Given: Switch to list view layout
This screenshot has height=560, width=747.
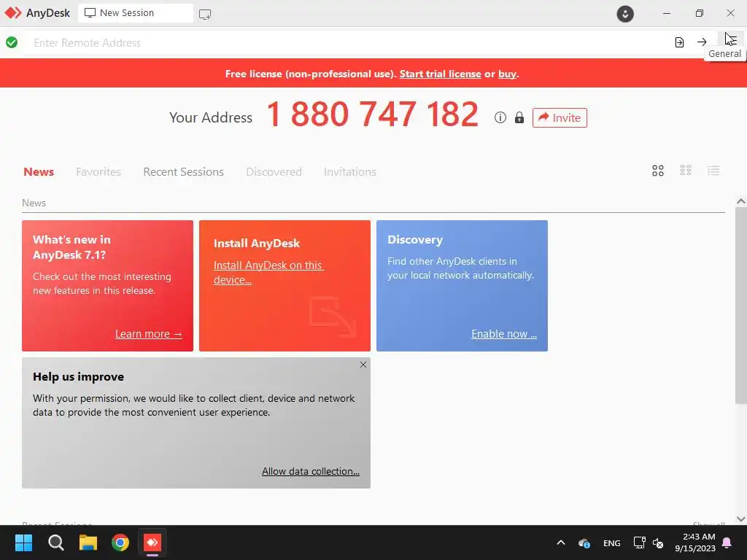Looking at the screenshot, I should tap(713, 171).
